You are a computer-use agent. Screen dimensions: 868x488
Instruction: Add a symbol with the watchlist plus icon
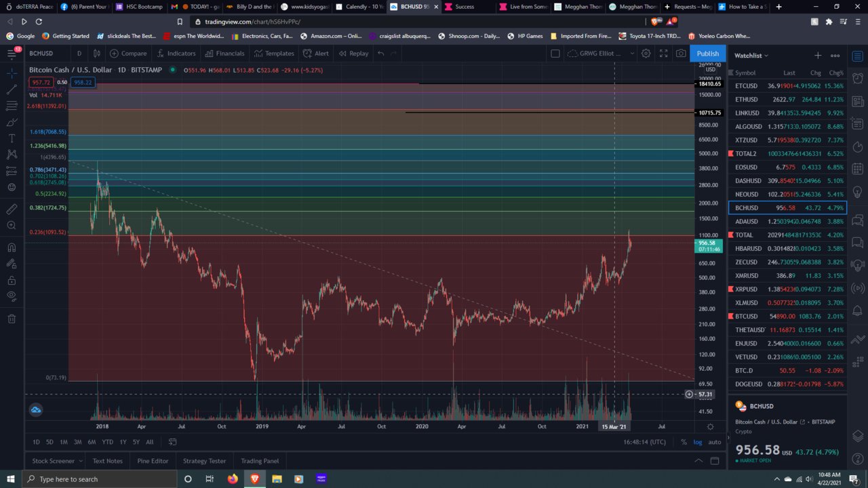818,56
